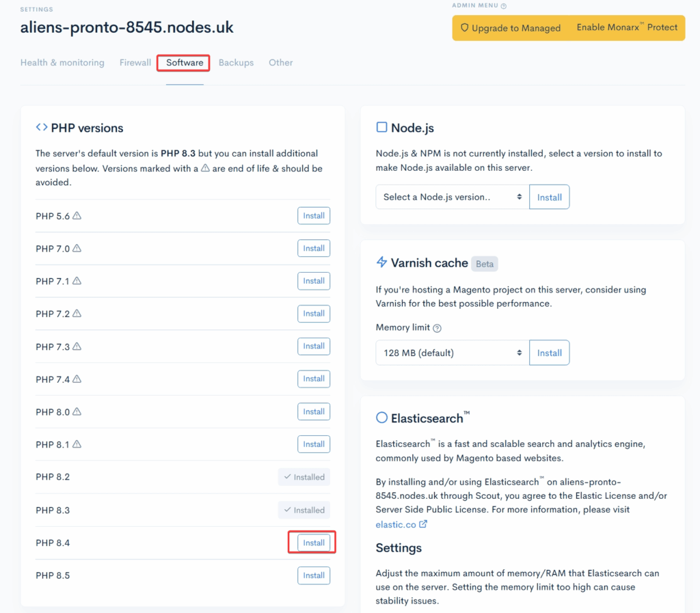Click the Varnish cache lightning icon

coord(382,262)
